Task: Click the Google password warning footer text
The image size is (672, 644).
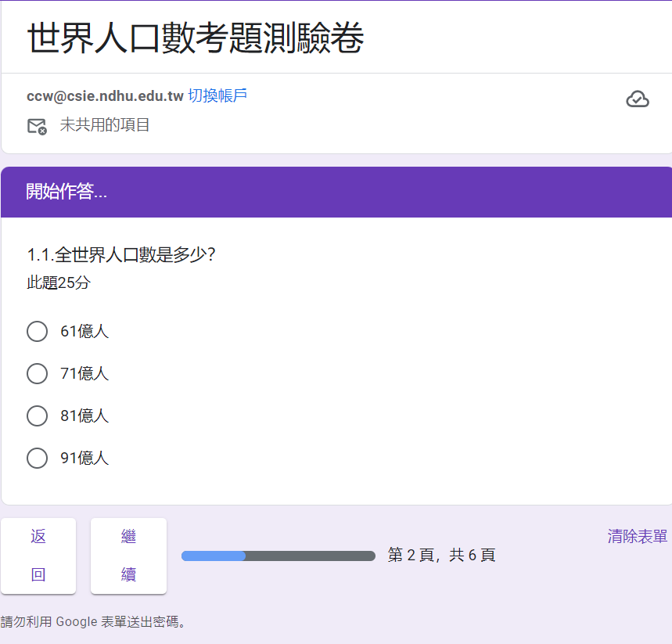Action: [x=94, y=623]
